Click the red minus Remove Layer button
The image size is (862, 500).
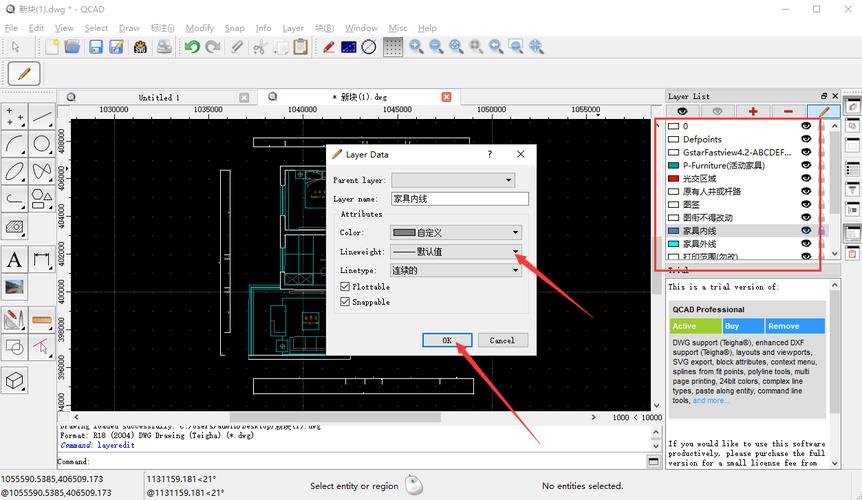(x=788, y=112)
